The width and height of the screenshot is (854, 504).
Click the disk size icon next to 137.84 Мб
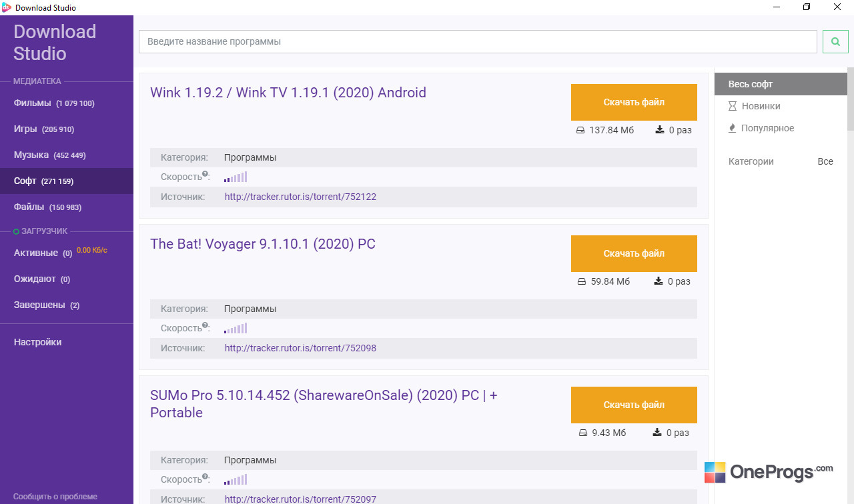[x=580, y=130]
